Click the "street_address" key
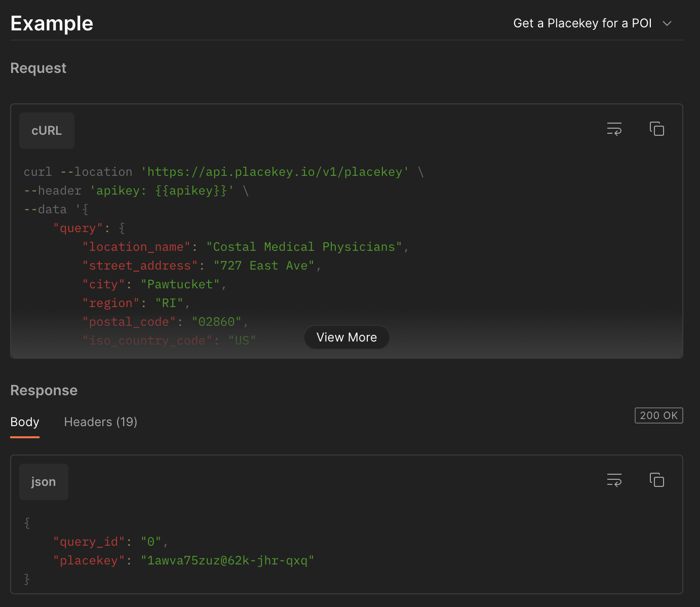 tap(140, 266)
